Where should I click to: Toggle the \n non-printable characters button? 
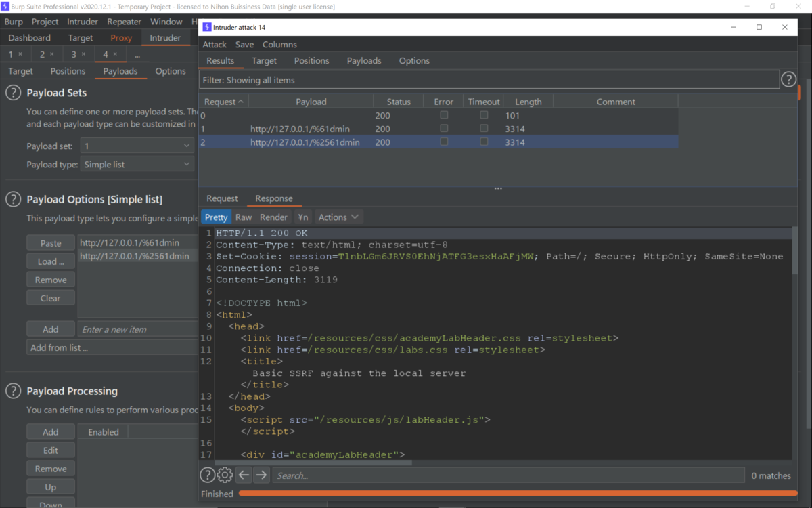click(x=303, y=217)
